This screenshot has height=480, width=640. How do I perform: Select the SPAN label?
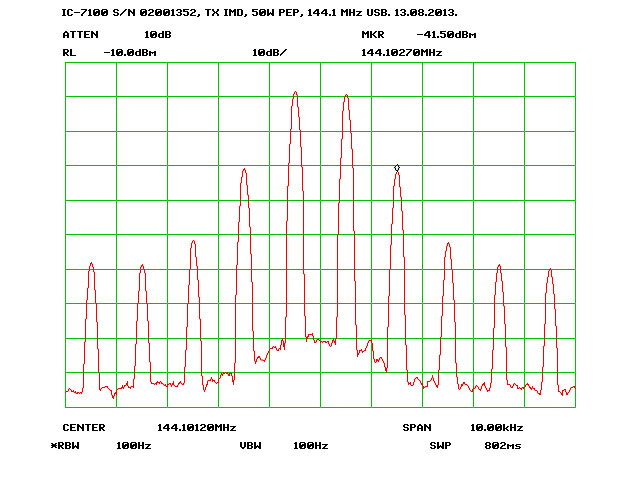[417, 428]
